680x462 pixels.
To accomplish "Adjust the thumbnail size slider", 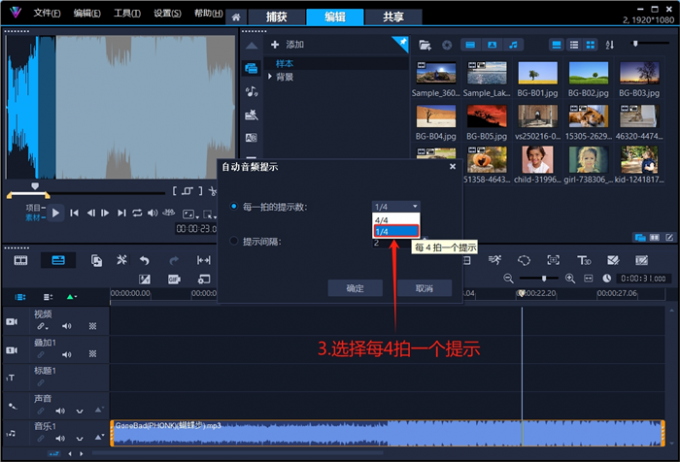I will [636, 43].
